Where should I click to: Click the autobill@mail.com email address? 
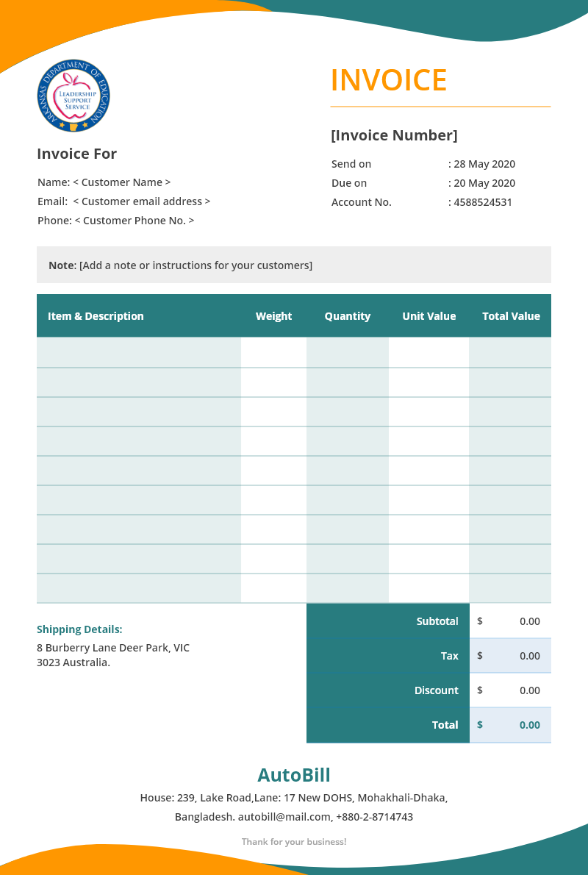284,817
